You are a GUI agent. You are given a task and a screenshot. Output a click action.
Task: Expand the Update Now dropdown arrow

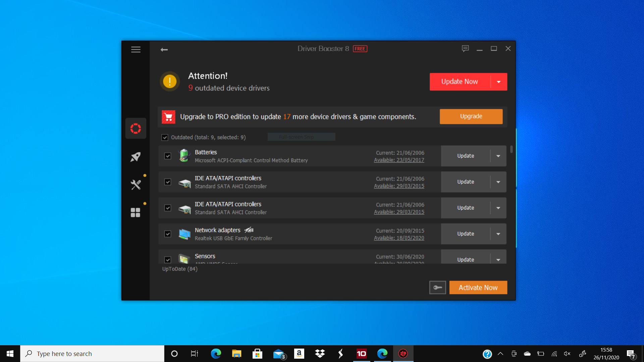click(498, 81)
